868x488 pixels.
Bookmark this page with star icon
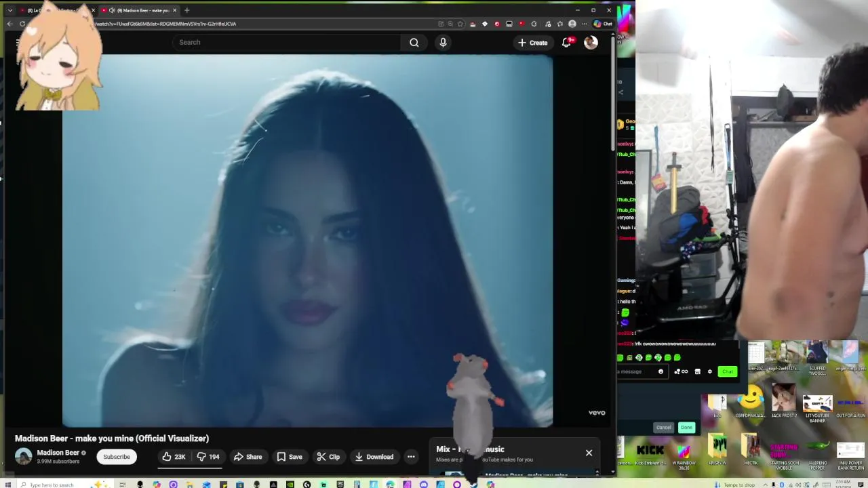point(460,24)
